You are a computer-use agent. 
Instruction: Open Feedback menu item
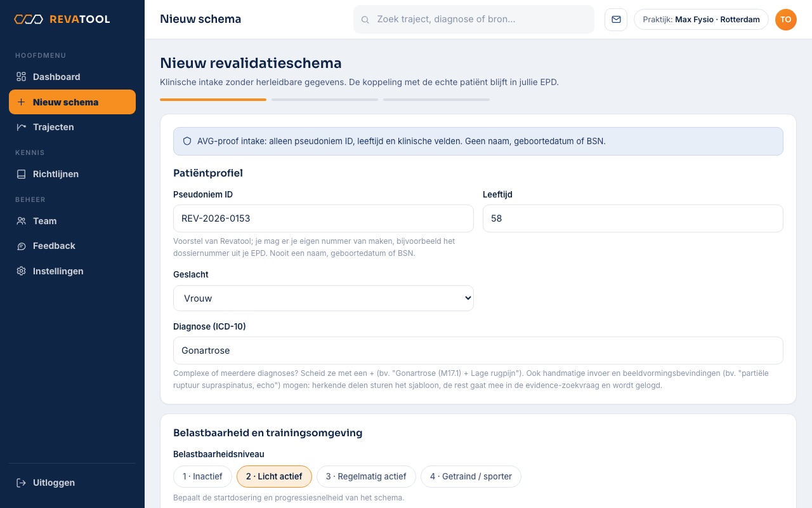point(72,246)
